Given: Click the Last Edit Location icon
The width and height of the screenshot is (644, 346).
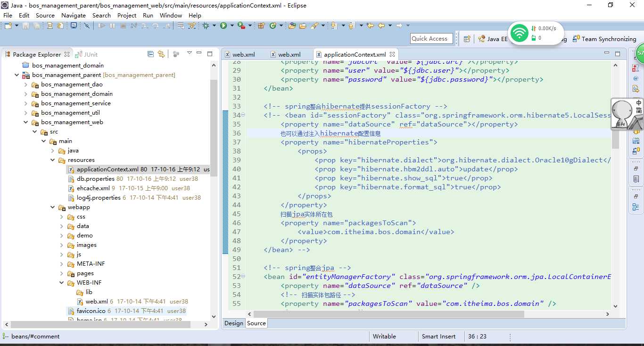Looking at the screenshot, I should click(370, 25).
